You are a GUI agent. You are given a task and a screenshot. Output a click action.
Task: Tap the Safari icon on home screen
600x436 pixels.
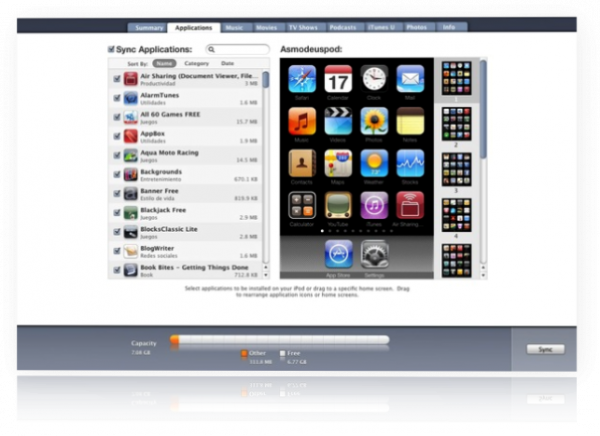(x=302, y=79)
